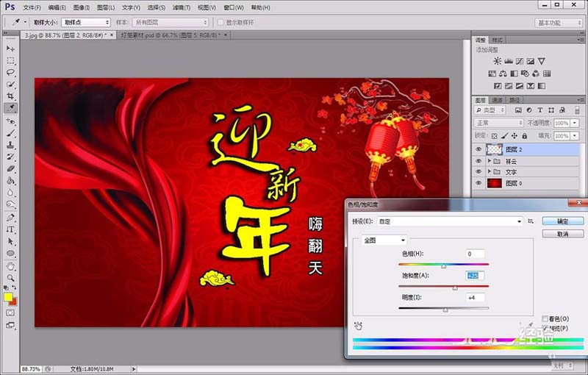Open the 图像(I) menu
Screen dimensions: 588x375
point(82,7)
